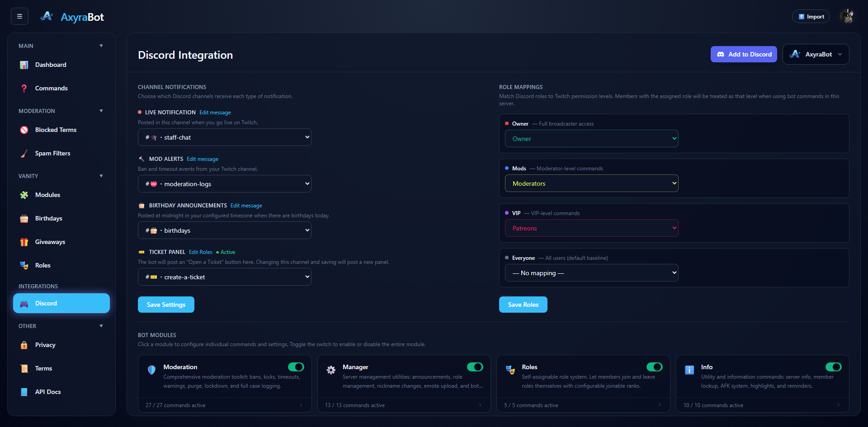Open Commands page in sidebar
This screenshot has width=868, height=427.
click(61, 88)
